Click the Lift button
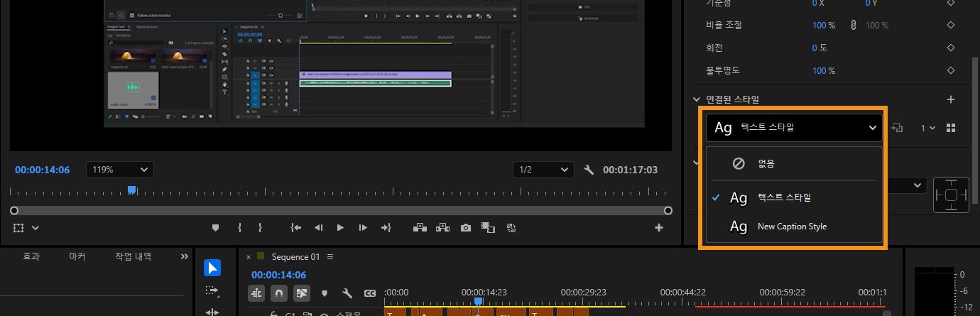The height and width of the screenshot is (316, 980). point(420,228)
